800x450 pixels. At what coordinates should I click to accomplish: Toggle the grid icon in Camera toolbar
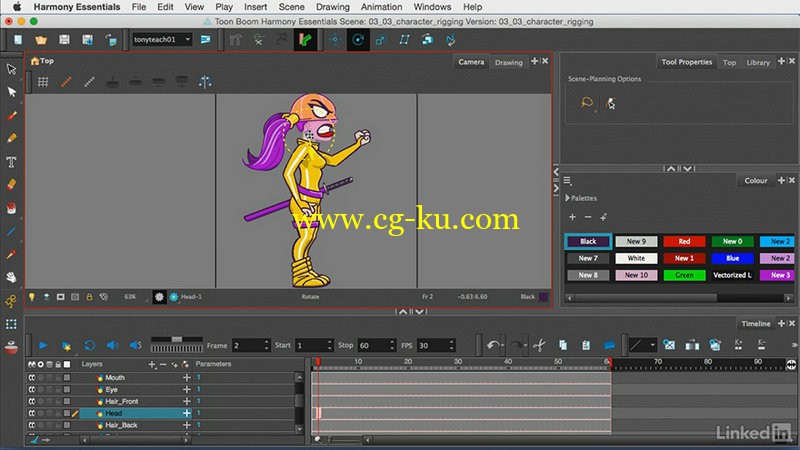(43, 82)
